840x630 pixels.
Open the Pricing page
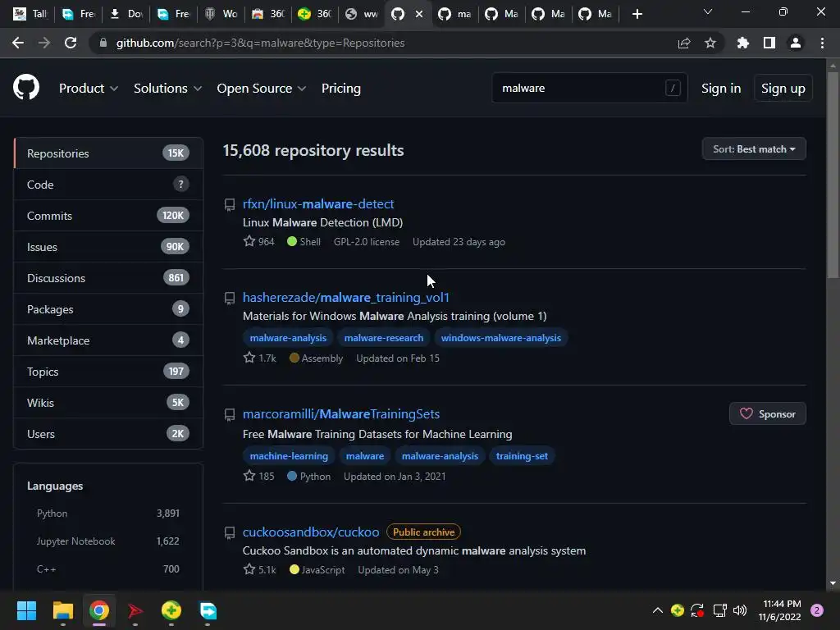340,89
